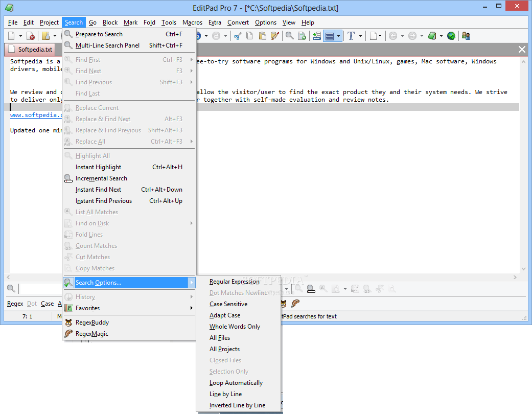Toggle Whole Words Only search option
The image size is (532, 414).
[235, 327]
